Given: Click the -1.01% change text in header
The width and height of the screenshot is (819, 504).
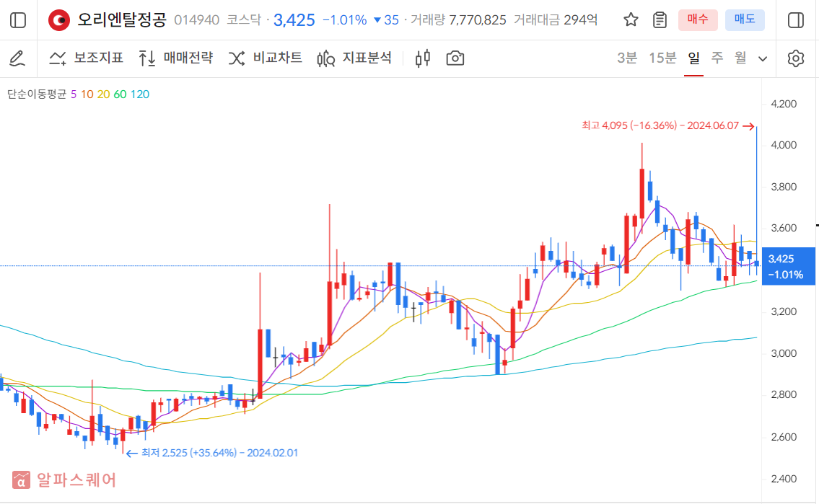Looking at the screenshot, I should (x=345, y=20).
